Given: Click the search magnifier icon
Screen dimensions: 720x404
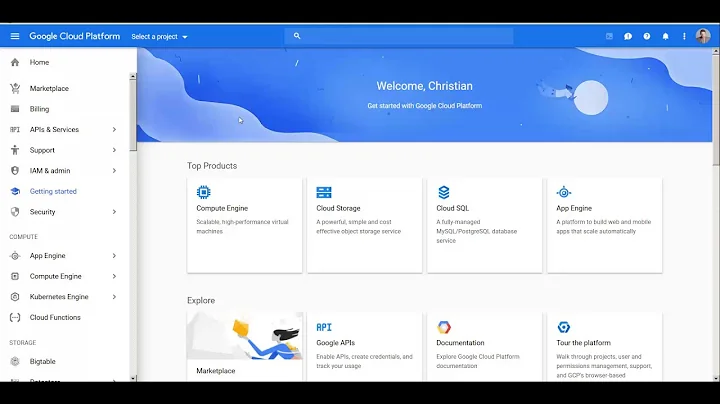Looking at the screenshot, I should [297, 36].
